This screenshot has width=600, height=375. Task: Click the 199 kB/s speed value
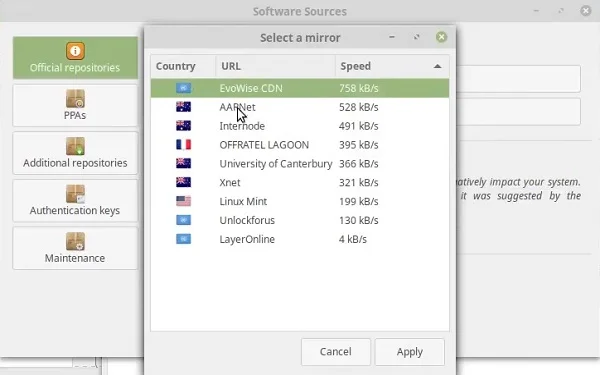coord(359,201)
